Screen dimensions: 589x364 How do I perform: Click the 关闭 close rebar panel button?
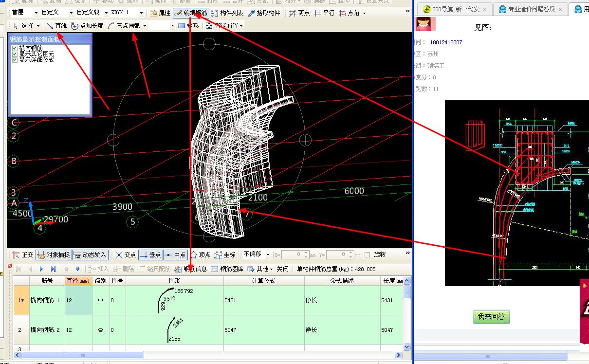pyautogui.click(x=282, y=269)
